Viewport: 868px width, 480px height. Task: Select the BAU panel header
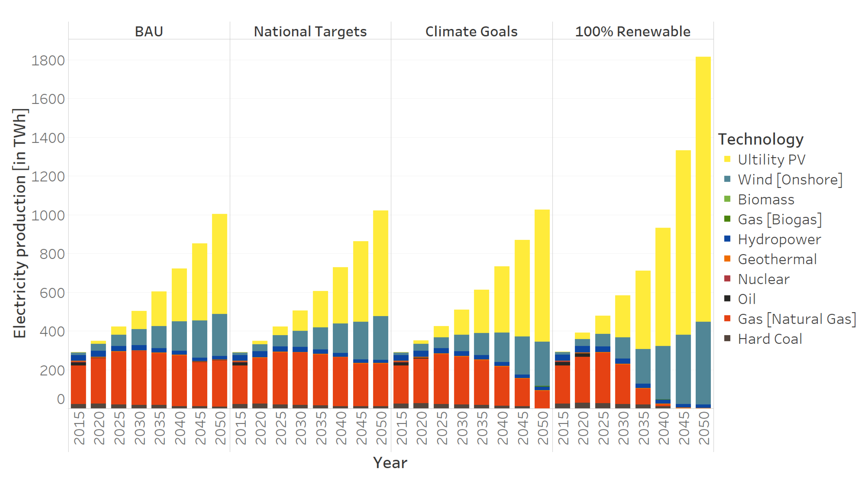[149, 31]
